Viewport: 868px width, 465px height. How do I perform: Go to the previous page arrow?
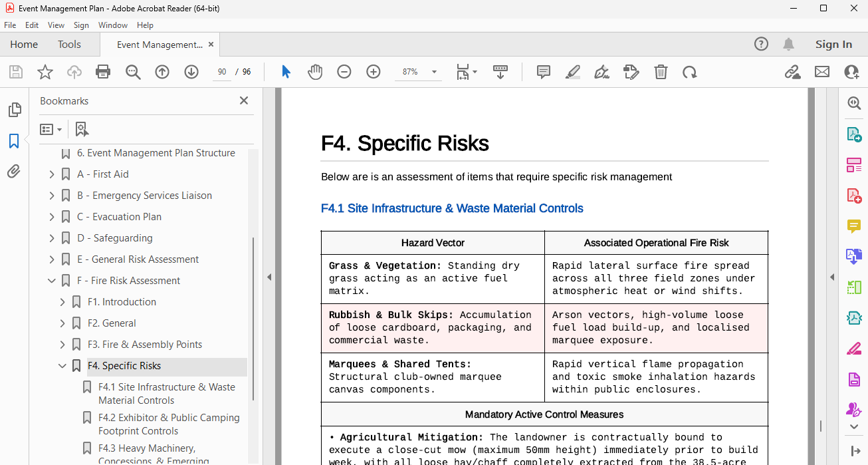[162, 72]
